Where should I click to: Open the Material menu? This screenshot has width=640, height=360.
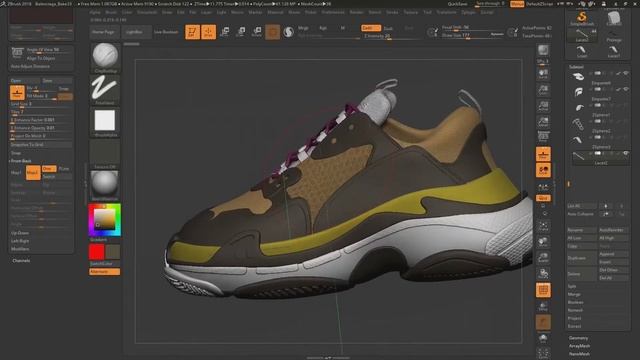click(276, 12)
